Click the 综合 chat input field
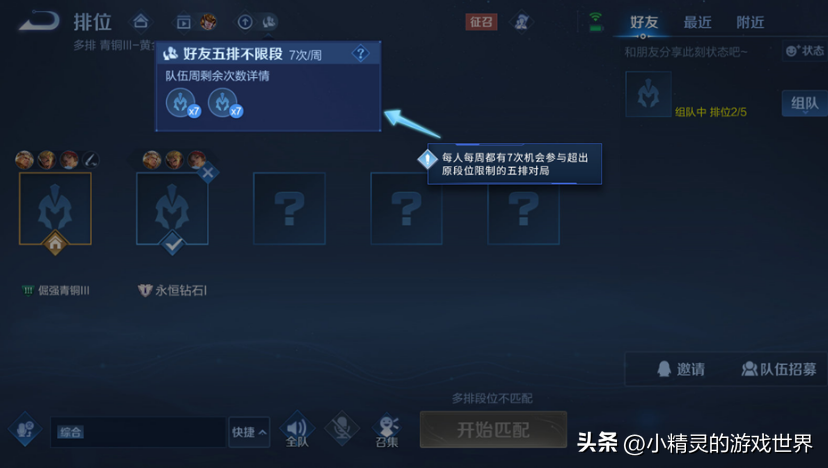This screenshot has width=828, height=468. coord(138,432)
